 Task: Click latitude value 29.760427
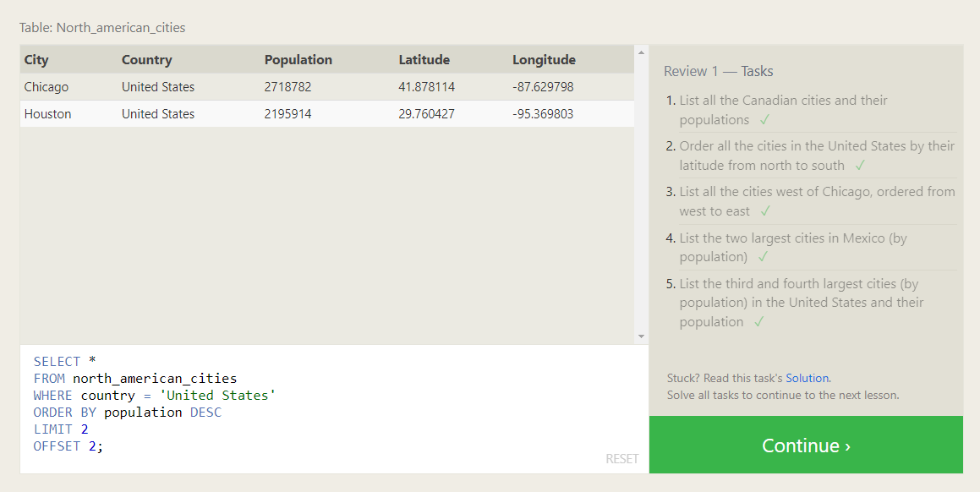click(x=426, y=114)
